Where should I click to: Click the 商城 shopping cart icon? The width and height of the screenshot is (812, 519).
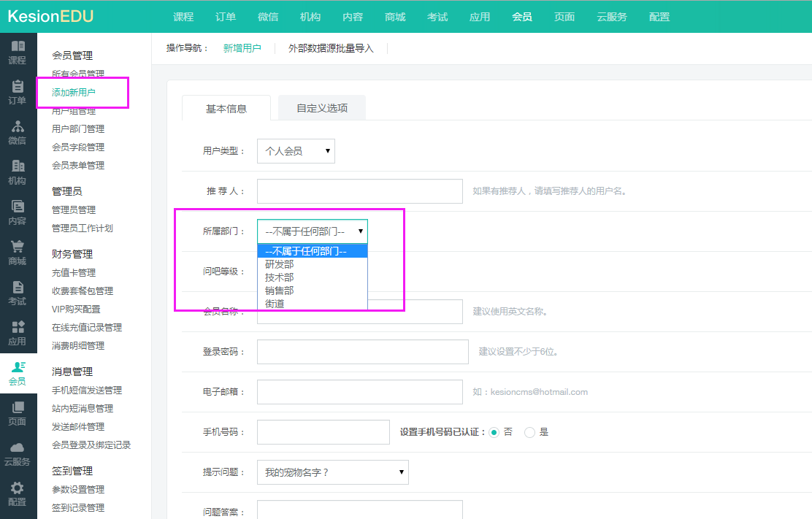18,247
